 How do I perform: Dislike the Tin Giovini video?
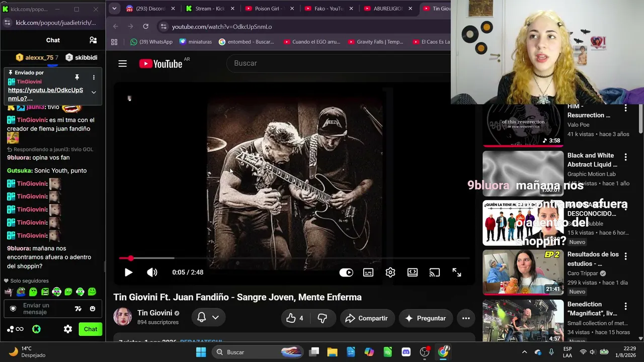point(323,318)
